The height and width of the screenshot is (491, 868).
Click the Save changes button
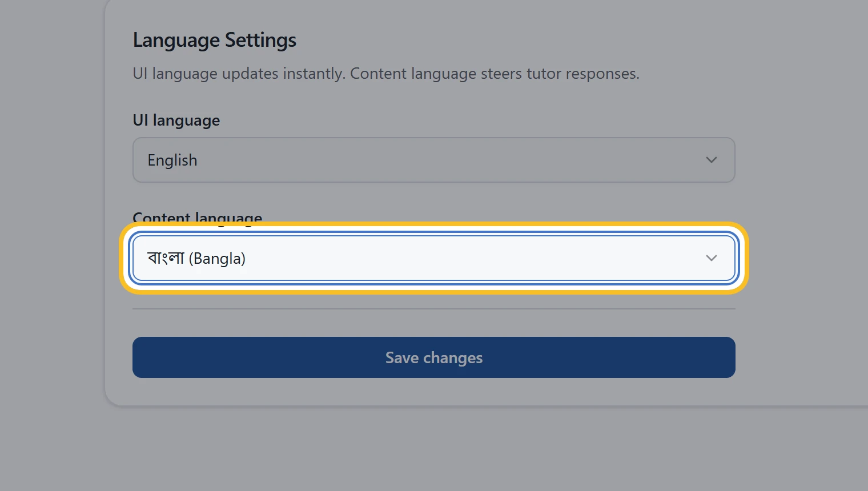point(434,357)
